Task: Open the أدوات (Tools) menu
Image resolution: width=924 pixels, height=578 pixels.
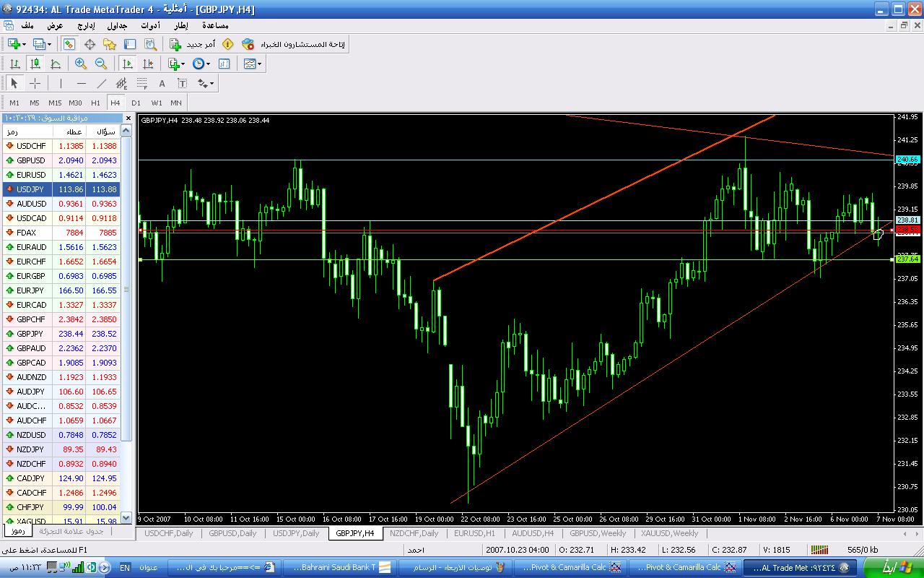Action: point(150,25)
